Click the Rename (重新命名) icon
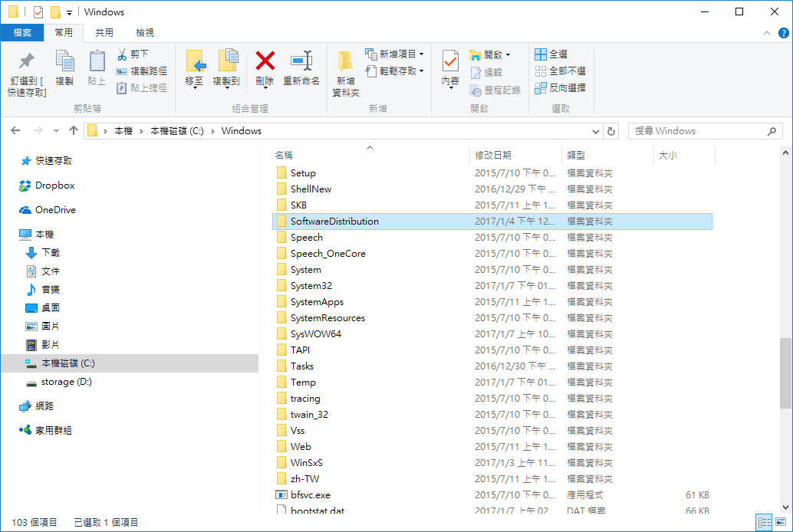 (x=301, y=61)
